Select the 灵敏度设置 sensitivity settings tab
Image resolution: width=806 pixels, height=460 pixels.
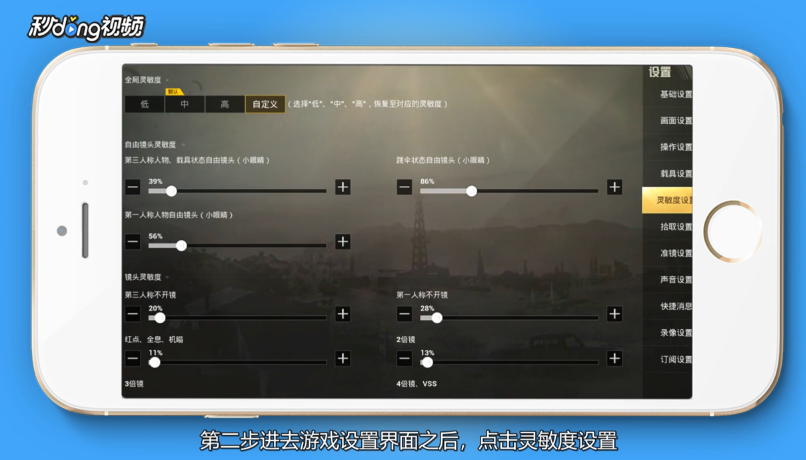point(667,200)
